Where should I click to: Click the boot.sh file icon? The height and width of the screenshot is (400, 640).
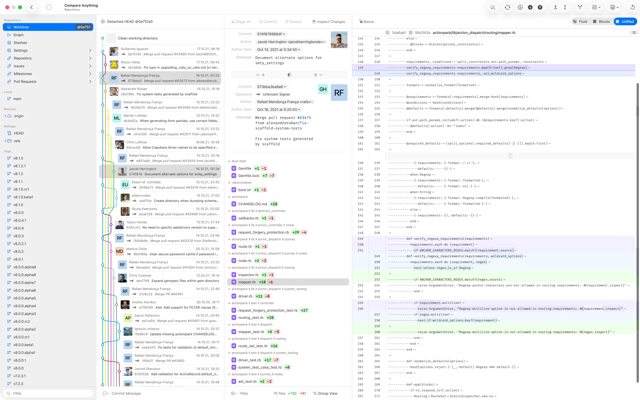(x=234, y=190)
